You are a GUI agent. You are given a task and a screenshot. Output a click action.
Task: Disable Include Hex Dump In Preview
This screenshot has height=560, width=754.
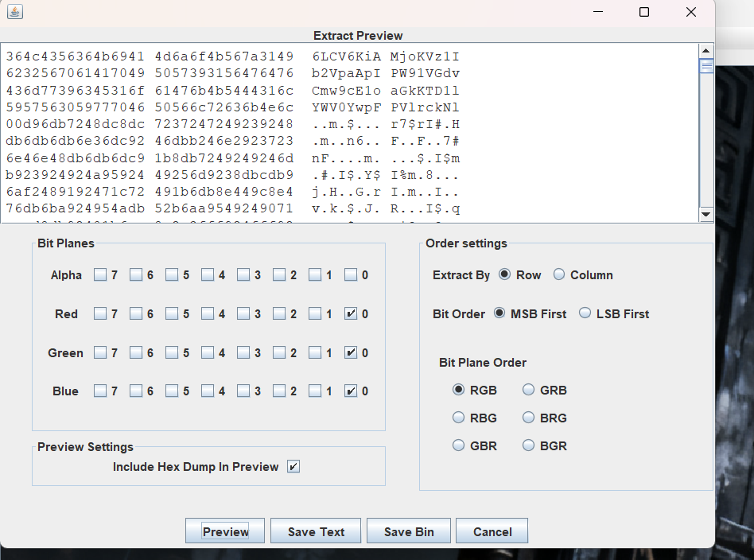pos(293,467)
